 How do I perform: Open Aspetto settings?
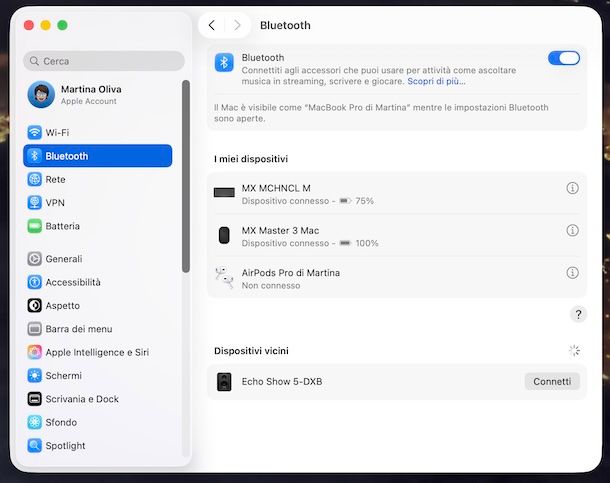pyautogui.click(x=98, y=305)
